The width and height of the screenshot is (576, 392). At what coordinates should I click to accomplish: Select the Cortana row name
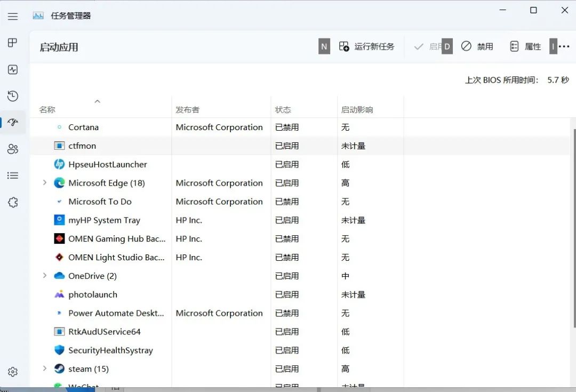click(x=83, y=127)
